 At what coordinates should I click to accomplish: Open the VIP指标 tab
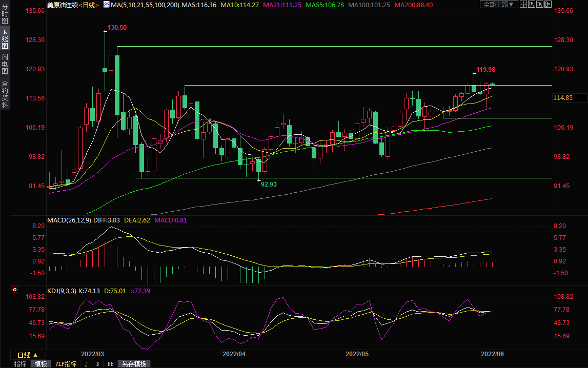point(66,364)
